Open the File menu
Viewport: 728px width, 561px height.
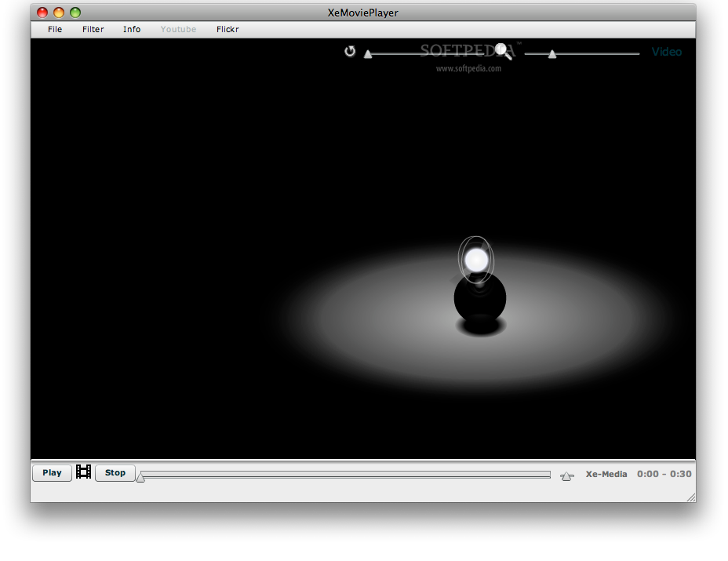tap(55, 29)
